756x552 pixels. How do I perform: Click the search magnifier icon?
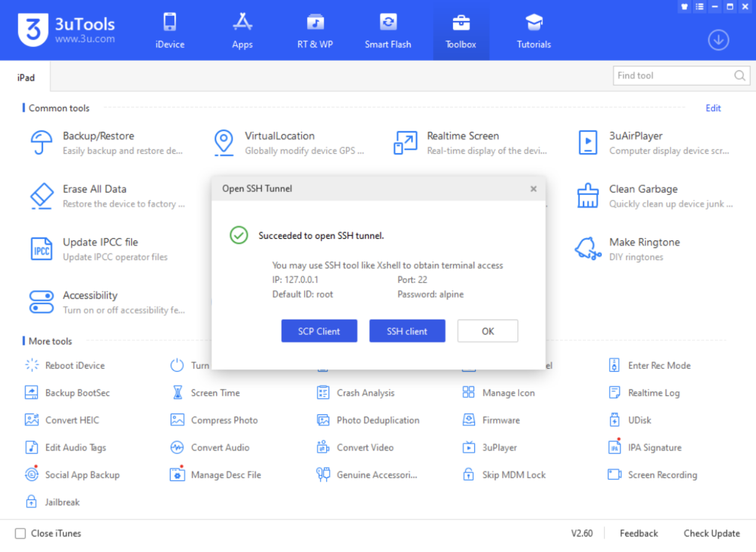[740, 76]
